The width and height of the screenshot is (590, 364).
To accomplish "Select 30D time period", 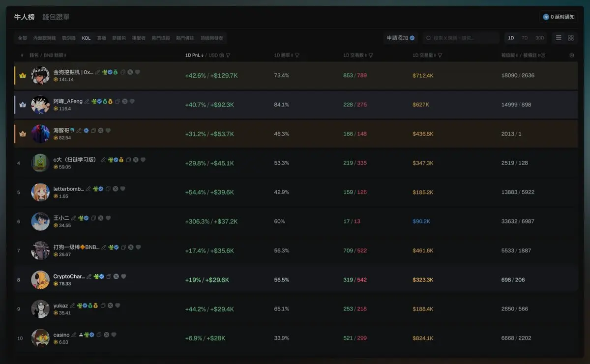I will pos(539,38).
